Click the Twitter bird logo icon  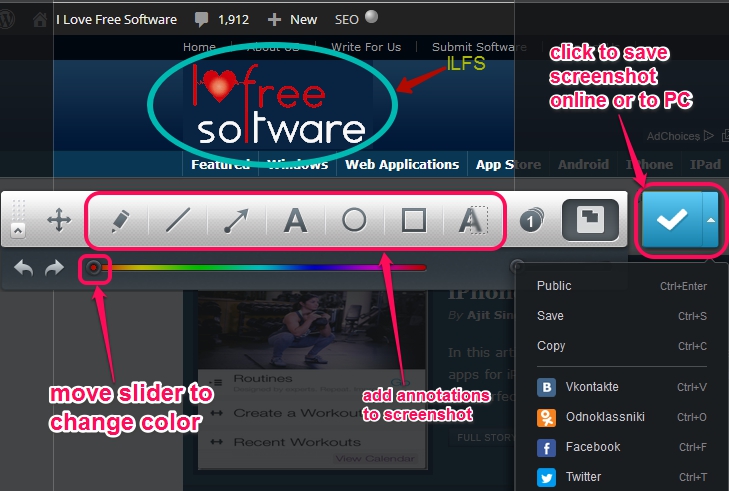(x=546, y=478)
